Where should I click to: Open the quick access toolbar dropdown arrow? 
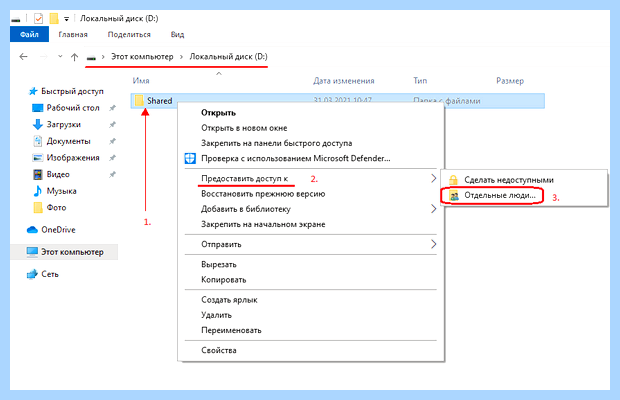[66, 19]
